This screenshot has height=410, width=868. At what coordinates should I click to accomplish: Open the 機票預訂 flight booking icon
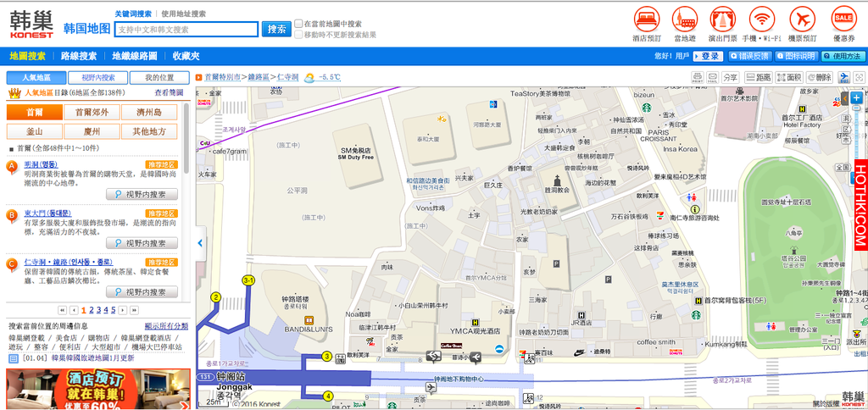802,19
